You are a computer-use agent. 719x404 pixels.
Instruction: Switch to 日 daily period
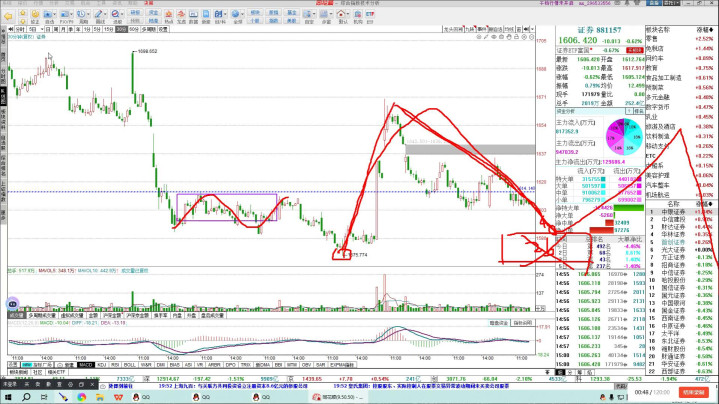[48, 29]
